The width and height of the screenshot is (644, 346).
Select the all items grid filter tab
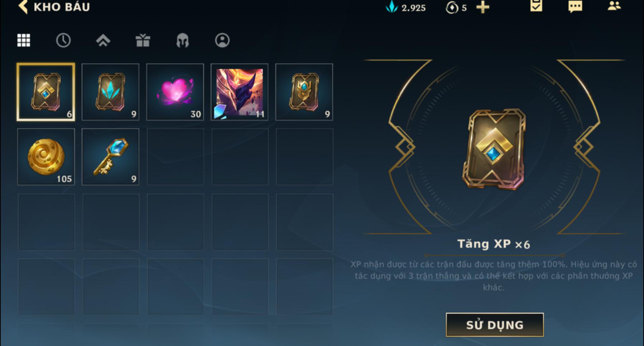(24, 40)
